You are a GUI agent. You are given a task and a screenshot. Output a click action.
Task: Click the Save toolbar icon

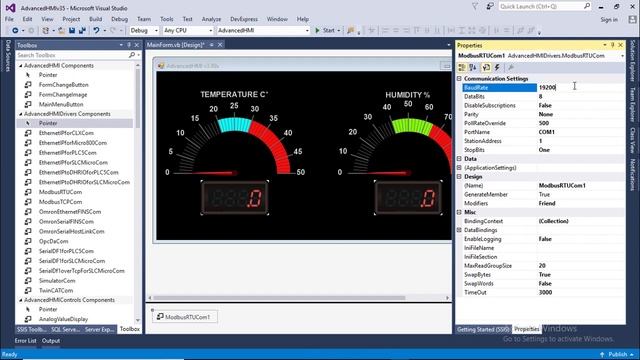(72, 31)
